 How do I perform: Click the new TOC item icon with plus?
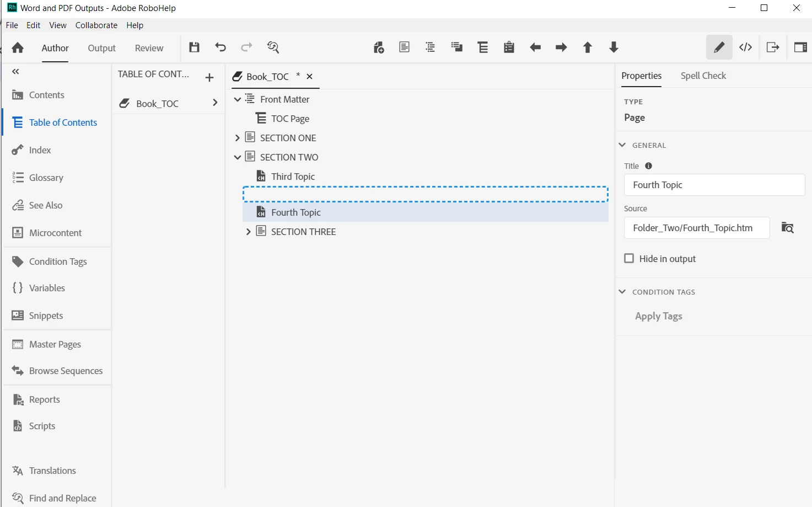pyautogui.click(x=379, y=47)
